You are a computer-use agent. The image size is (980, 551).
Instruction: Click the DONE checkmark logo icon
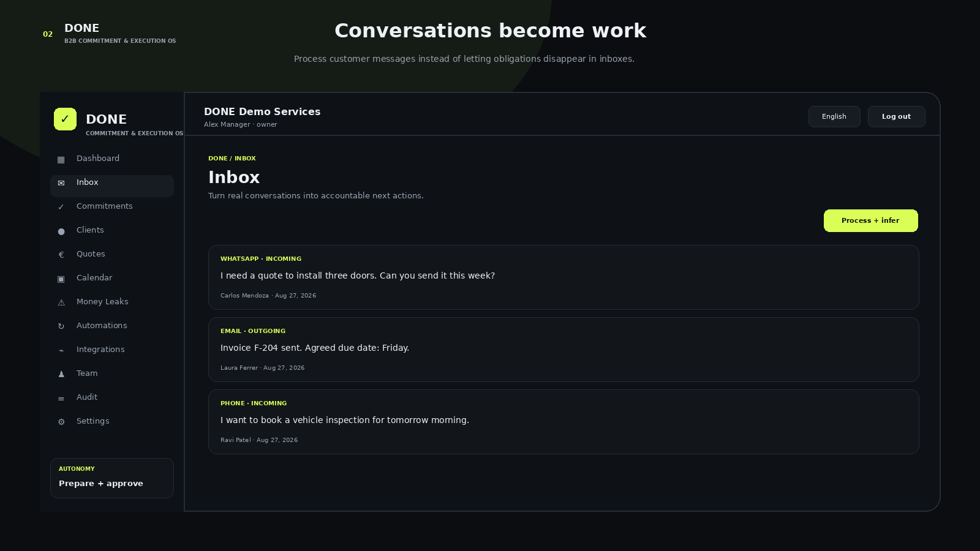(x=65, y=119)
